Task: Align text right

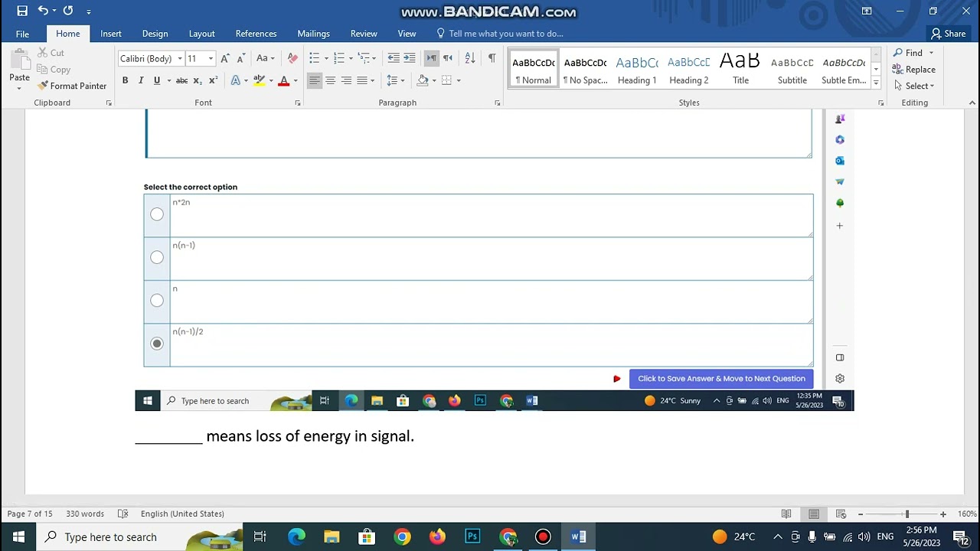Action: [346, 80]
